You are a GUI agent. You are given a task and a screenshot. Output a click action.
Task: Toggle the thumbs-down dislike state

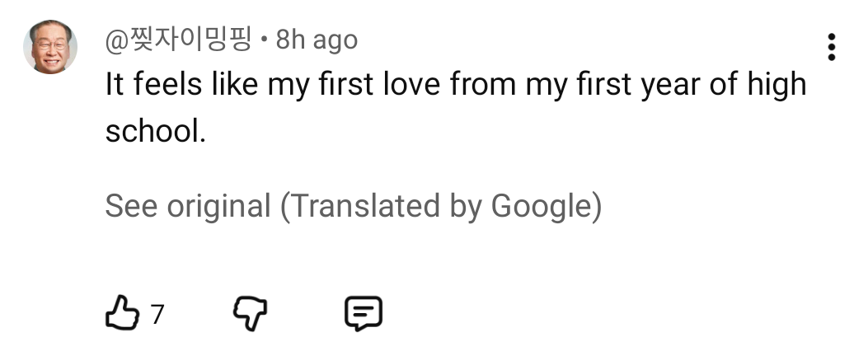pyautogui.click(x=250, y=314)
